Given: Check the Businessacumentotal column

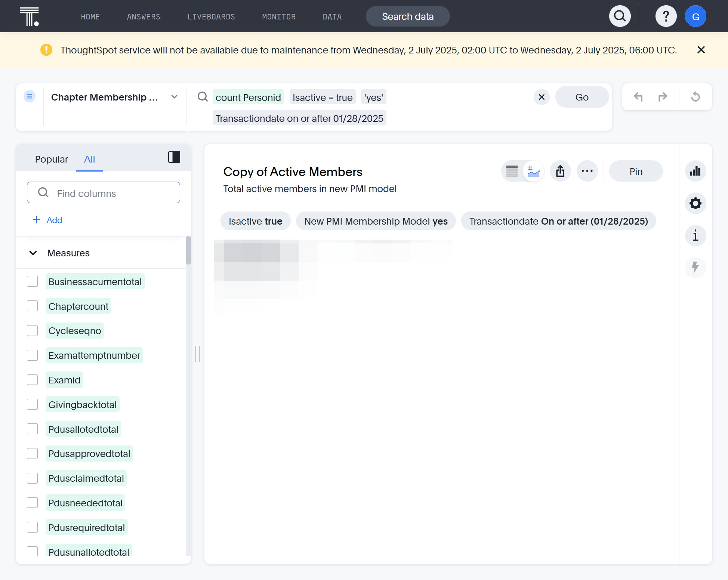Looking at the screenshot, I should coord(33,281).
